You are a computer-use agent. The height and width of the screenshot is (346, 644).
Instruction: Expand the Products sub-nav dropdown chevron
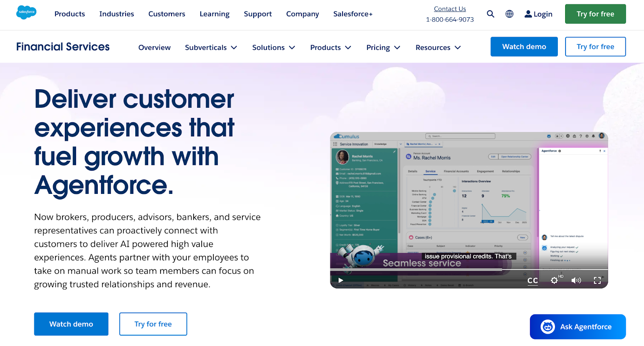348,47
